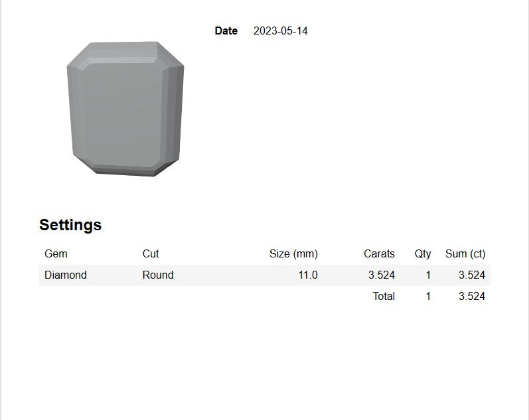Image resolution: width=529 pixels, height=420 pixels.
Task: Click the Qty column header
Action: tap(423, 253)
